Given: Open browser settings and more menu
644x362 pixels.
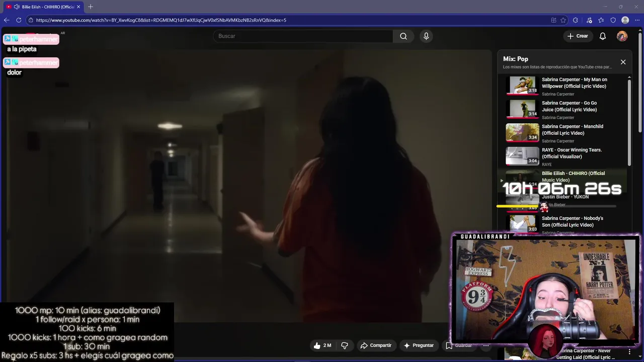Looking at the screenshot, I should (637, 20).
